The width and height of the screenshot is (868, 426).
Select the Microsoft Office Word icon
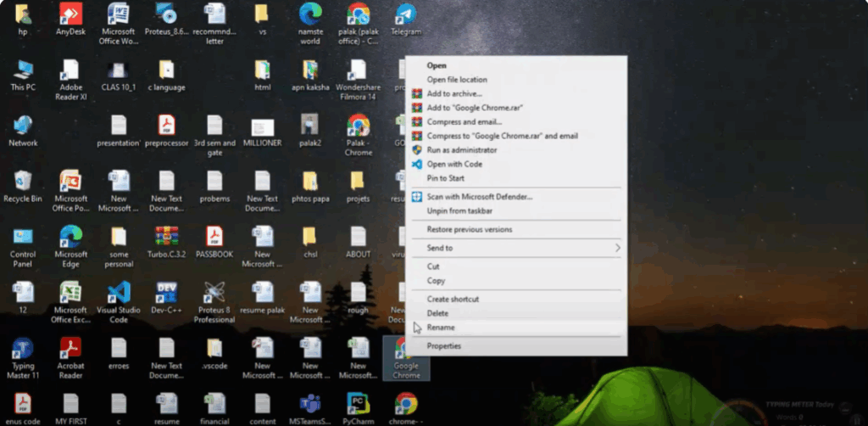[x=119, y=24]
